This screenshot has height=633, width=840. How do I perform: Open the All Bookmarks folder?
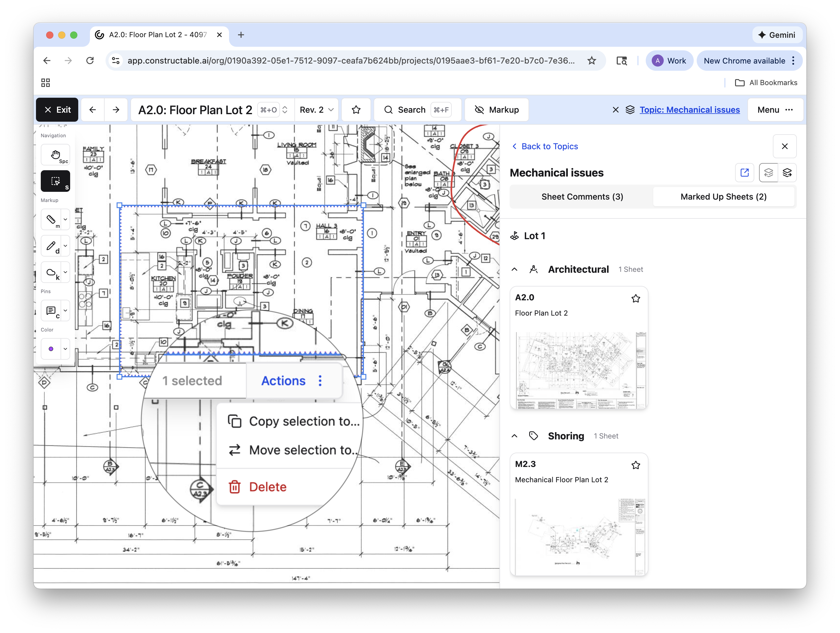[766, 83]
